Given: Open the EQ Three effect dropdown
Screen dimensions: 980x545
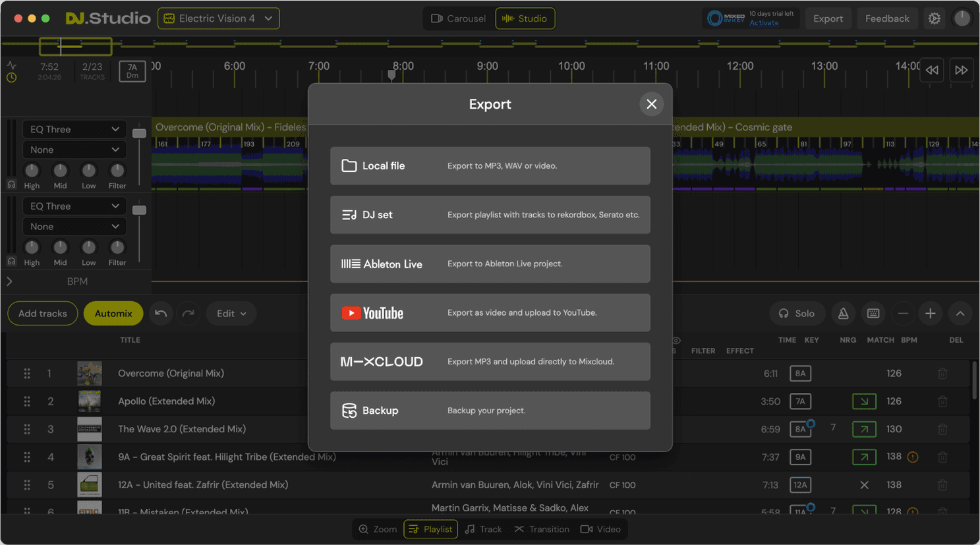Looking at the screenshot, I should pos(74,129).
